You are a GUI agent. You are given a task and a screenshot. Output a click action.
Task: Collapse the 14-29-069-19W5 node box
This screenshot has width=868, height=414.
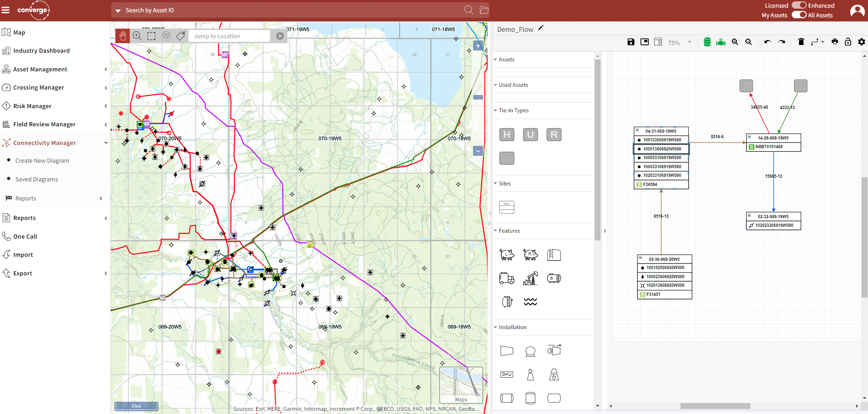coord(750,137)
